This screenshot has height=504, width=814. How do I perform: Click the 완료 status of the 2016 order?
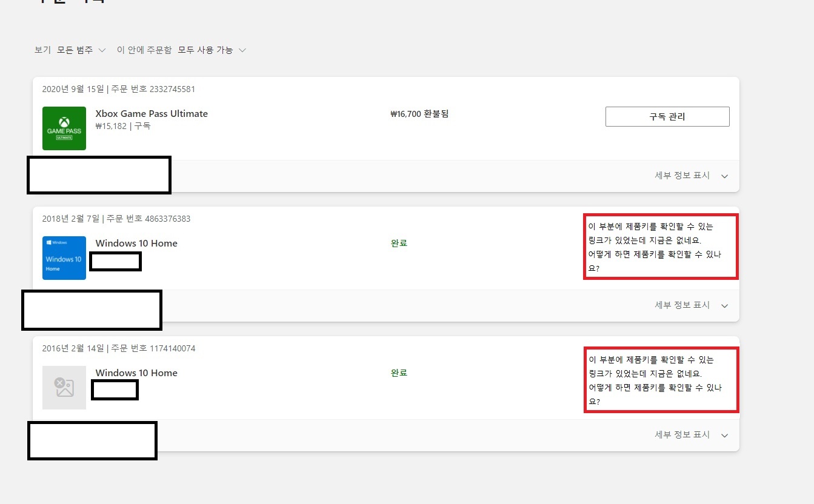[x=399, y=373]
